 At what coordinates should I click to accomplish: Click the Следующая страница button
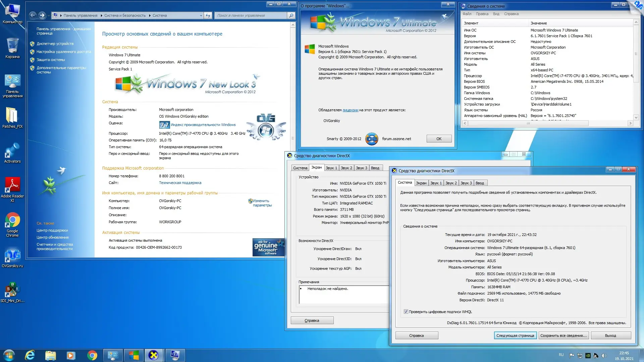click(515, 336)
